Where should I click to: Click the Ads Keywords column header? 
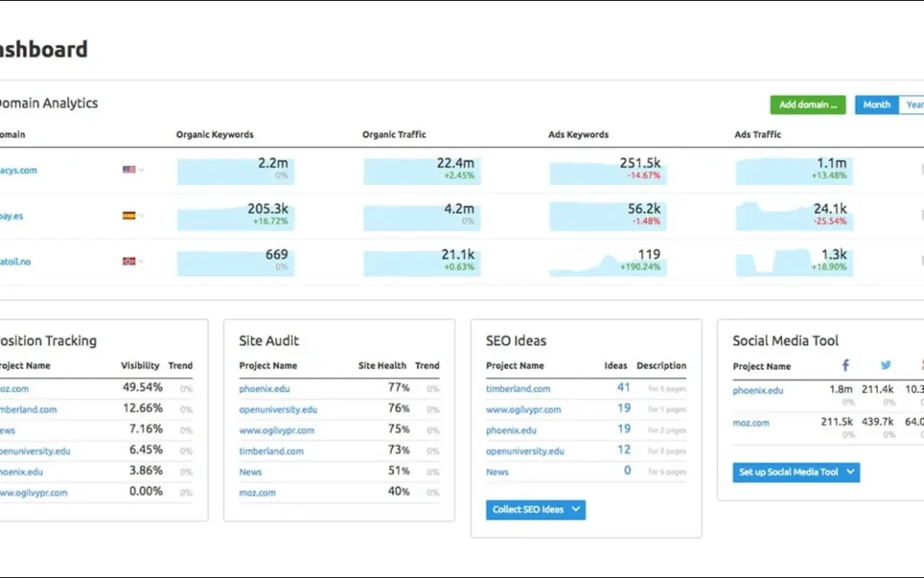pos(578,134)
